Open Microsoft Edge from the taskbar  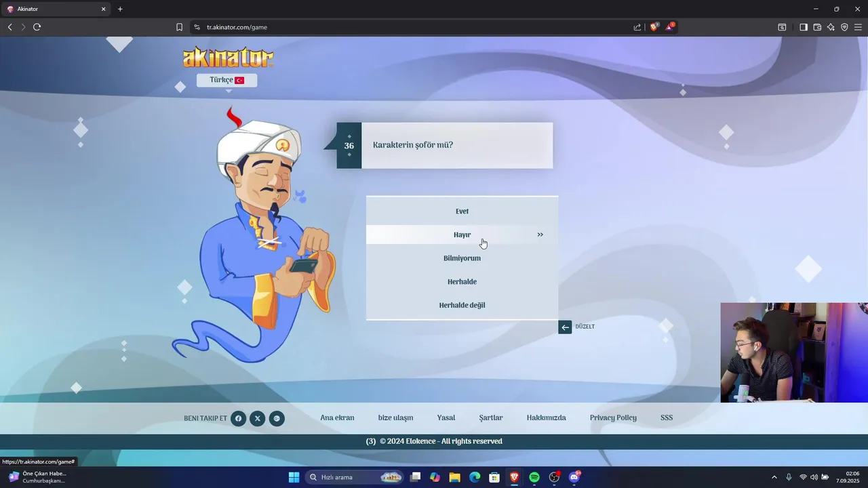click(x=475, y=477)
